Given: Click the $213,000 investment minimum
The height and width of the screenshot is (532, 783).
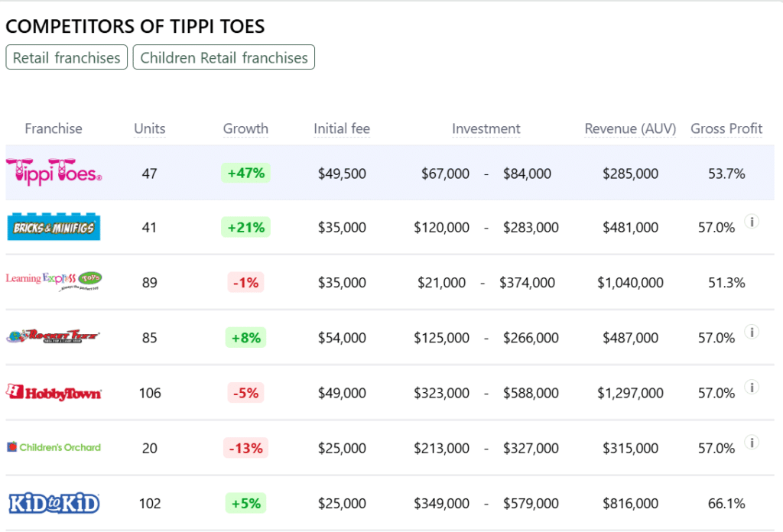Looking at the screenshot, I should click(441, 448).
